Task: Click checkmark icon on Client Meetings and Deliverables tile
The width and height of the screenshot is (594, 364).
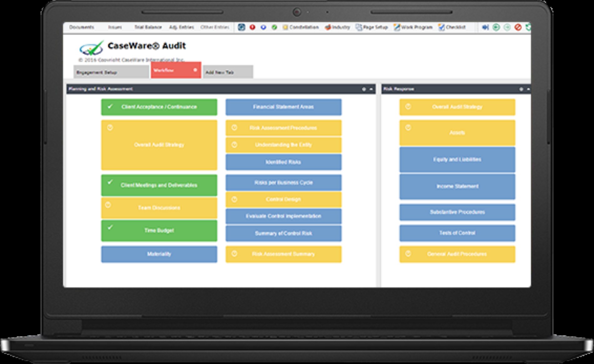Action: coord(110,182)
